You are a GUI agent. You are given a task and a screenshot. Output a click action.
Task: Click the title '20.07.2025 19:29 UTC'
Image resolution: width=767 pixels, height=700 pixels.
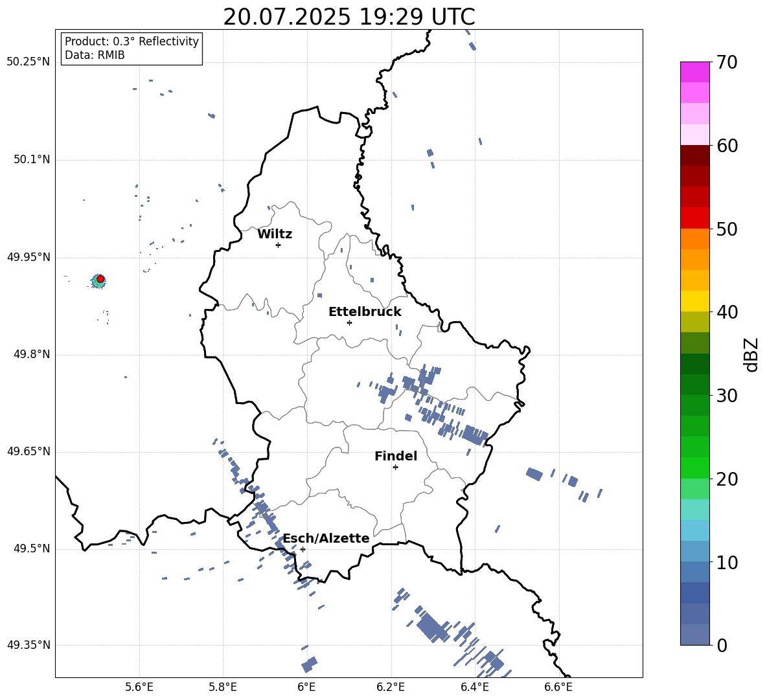[x=349, y=17]
